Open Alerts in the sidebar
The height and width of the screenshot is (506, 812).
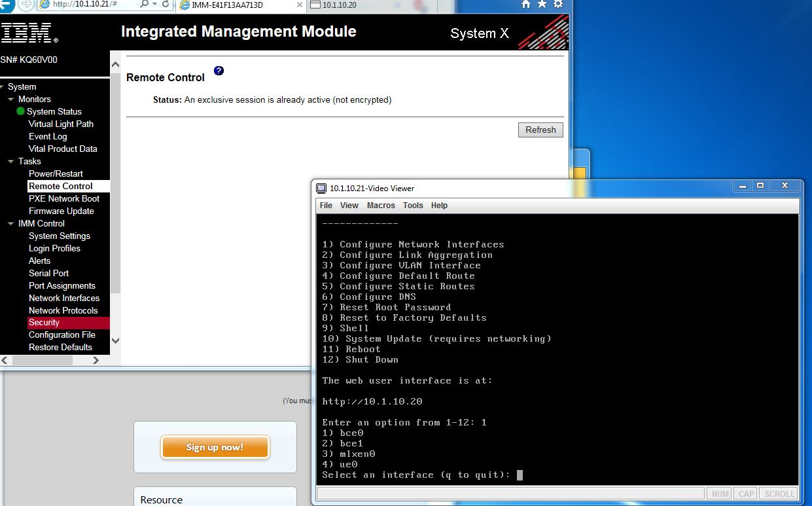click(39, 261)
